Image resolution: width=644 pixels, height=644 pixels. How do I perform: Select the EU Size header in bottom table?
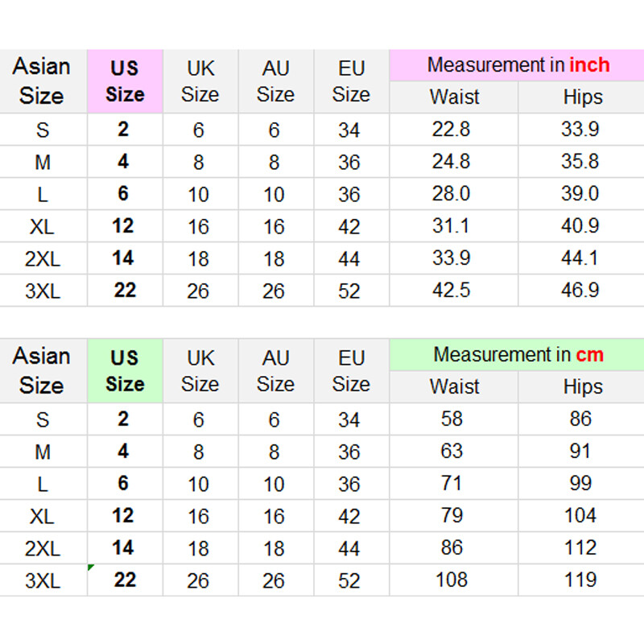click(x=351, y=371)
